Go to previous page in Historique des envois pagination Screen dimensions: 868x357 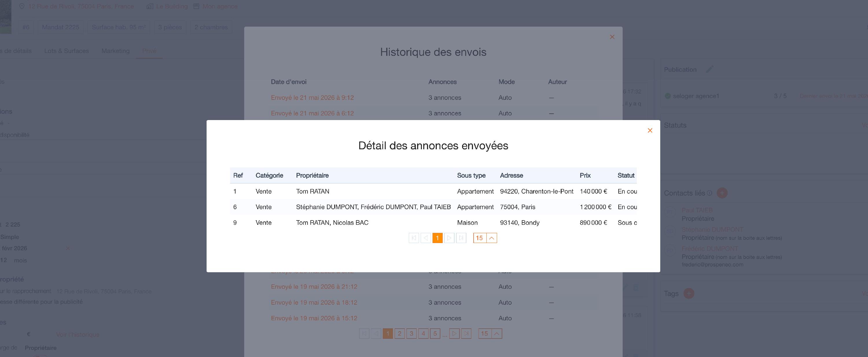[376, 334]
